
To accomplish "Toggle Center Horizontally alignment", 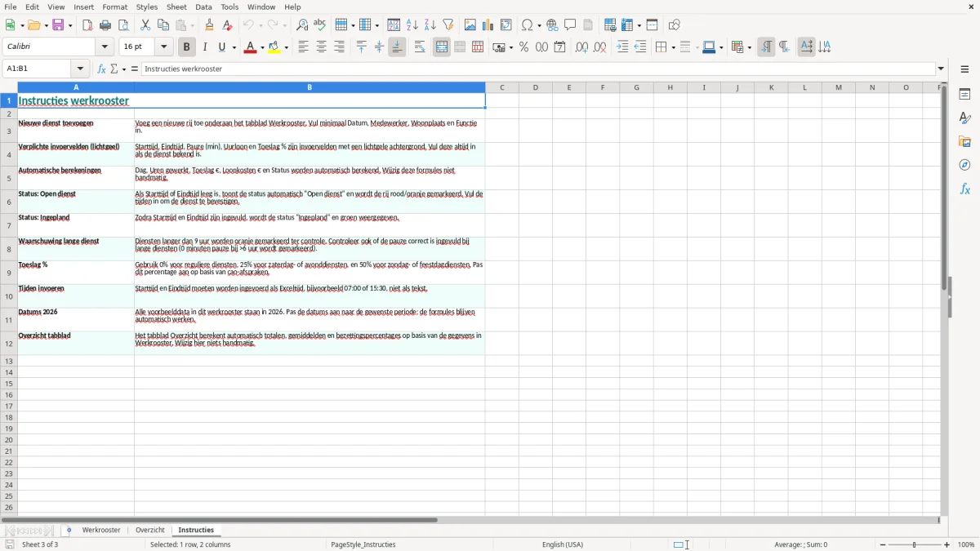I will pos(321,47).
